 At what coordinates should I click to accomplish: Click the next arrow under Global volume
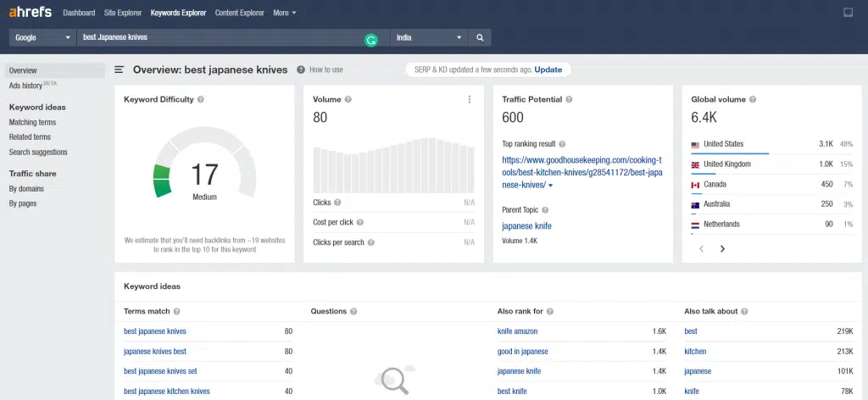(722, 249)
